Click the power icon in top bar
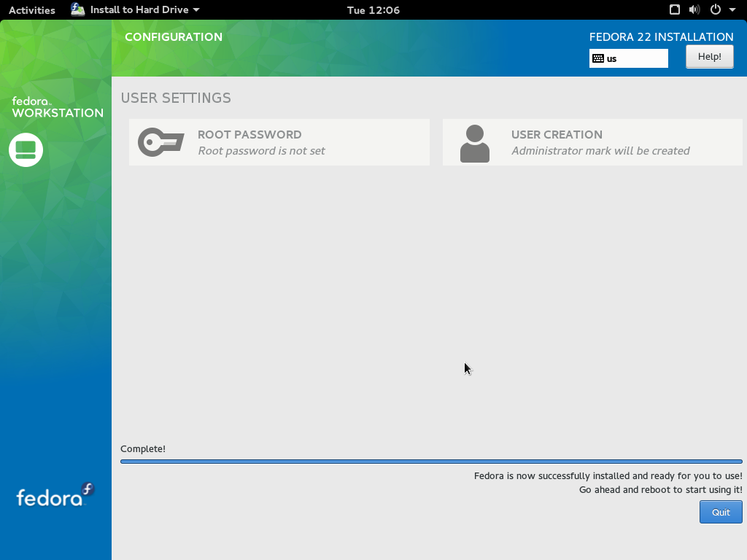The image size is (747, 560). pyautogui.click(x=715, y=10)
